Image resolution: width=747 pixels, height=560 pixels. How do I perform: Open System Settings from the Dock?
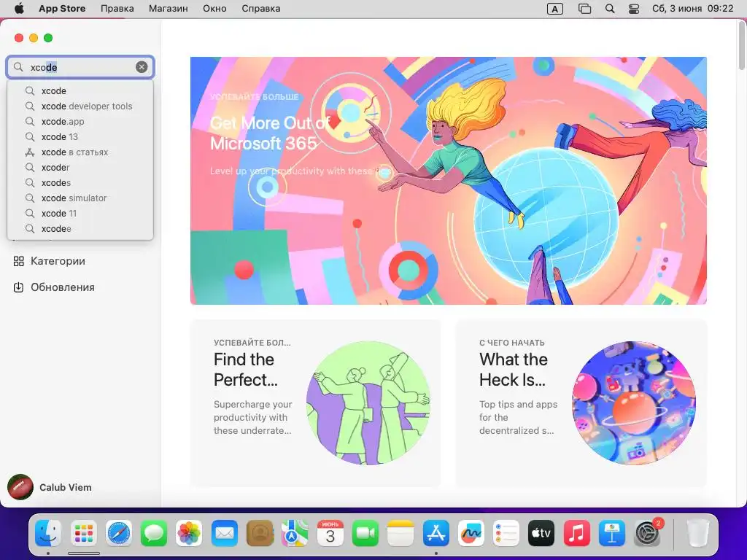pos(648,533)
